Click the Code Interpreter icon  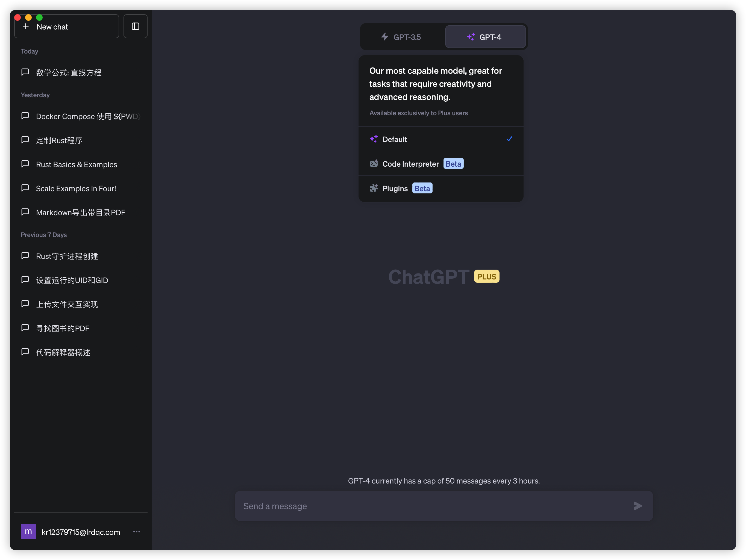click(x=374, y=164)
